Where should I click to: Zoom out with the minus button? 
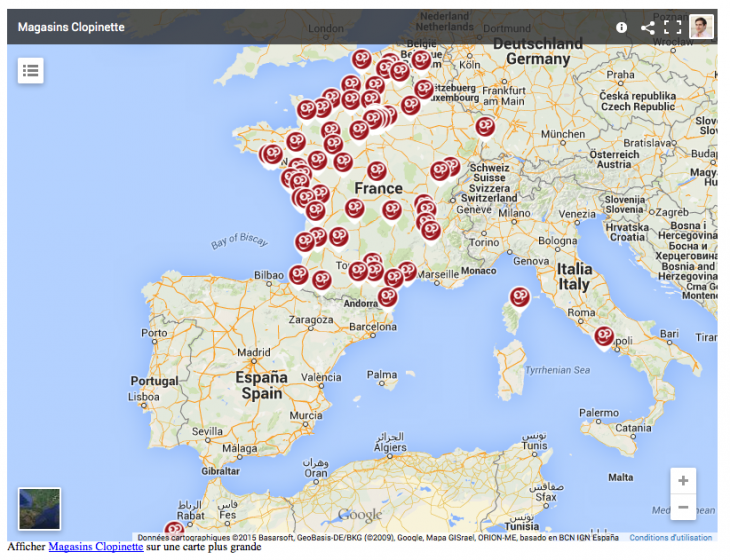tap(683, 507)
